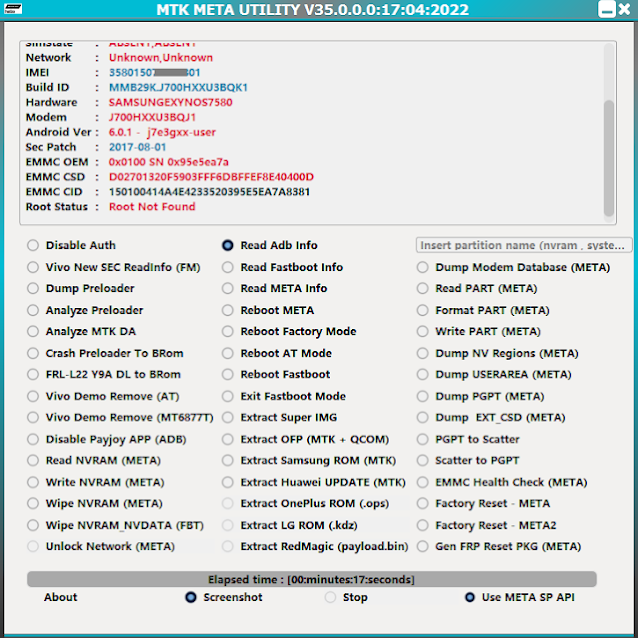638x638 pixels.
Task: Choose EMMC Health Check (META)
Action: [423, 482]
